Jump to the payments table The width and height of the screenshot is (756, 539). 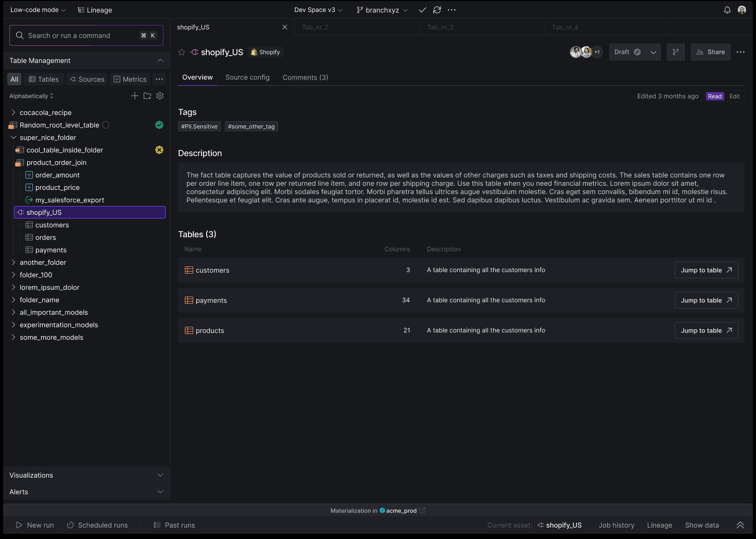pyautogui.click(x=706, y=300)
